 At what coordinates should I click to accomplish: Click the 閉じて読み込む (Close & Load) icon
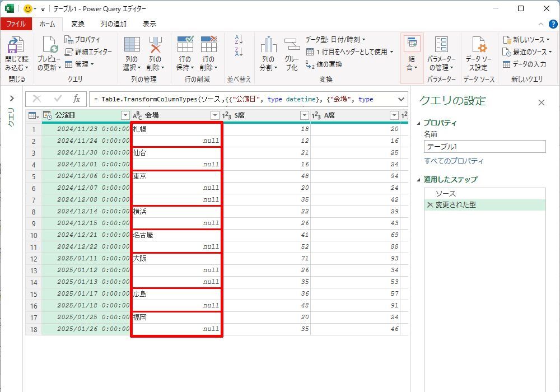pos(16,46)
